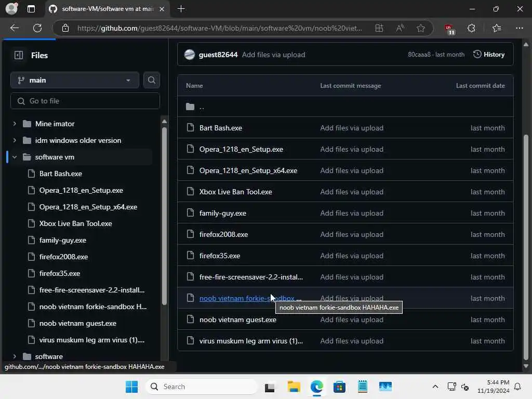Open free-fire-screensaver-2.2 file in table

[251, 277]
